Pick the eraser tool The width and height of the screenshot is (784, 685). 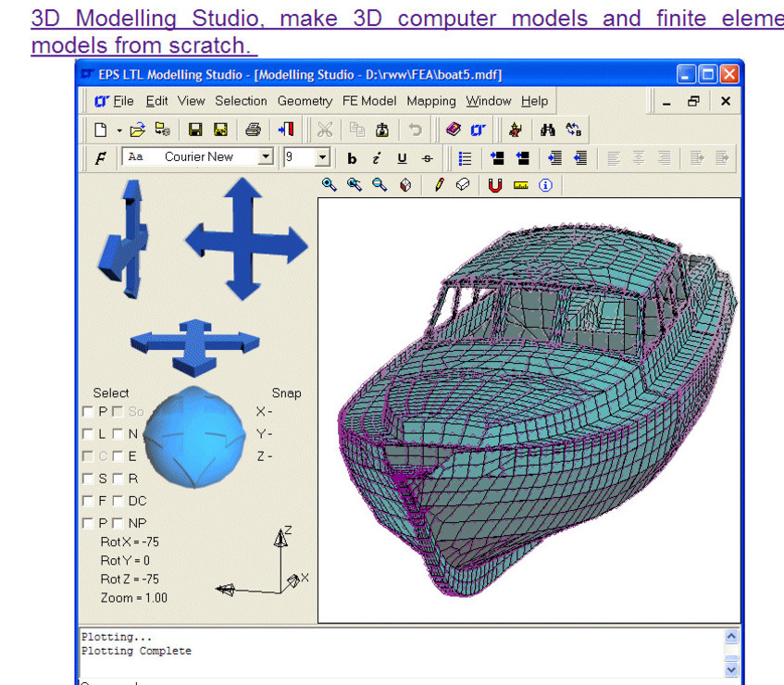point(463,185)
